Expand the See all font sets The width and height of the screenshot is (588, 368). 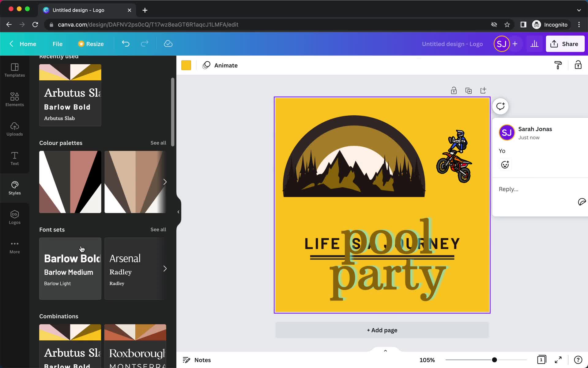click(x=158, y=229)
